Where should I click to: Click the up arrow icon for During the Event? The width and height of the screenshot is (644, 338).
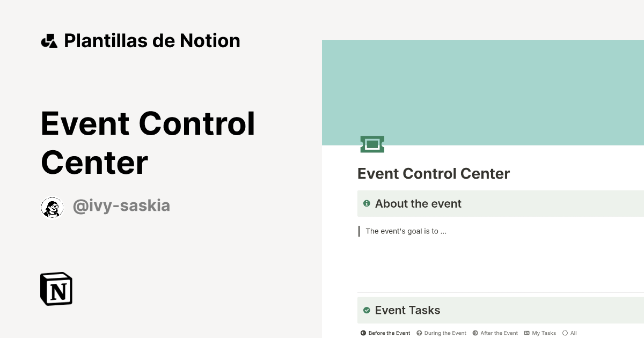click(419, 333)
